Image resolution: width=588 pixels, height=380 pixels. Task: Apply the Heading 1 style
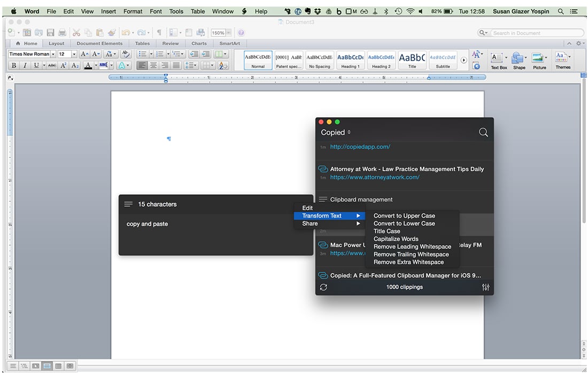(350, 60)
